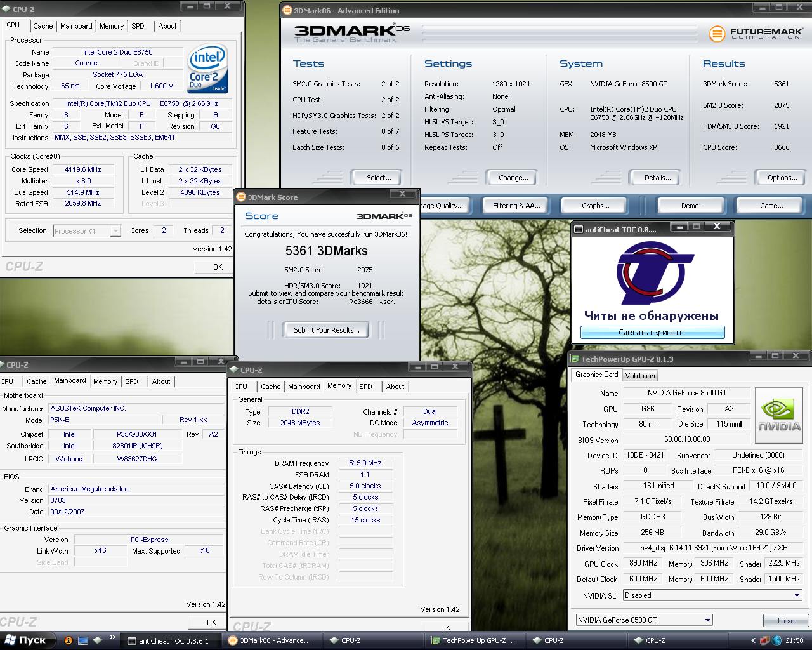Image resolution: width=812 pixels, height=650 pixels.
Task: Click the 5361 3DMarks score text
Action: click(x=326, y=251)
